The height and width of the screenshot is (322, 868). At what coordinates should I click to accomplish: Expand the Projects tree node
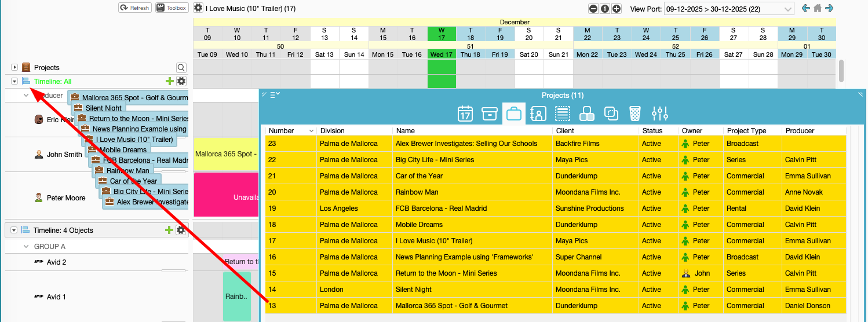click(14, 68)
